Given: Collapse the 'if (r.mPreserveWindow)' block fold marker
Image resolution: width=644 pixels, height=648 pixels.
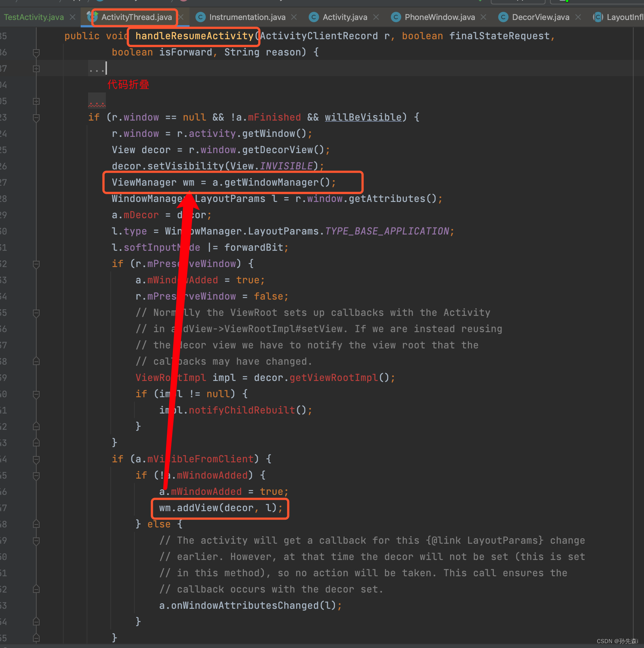Looking at the screenshot, I should point(36,264).
